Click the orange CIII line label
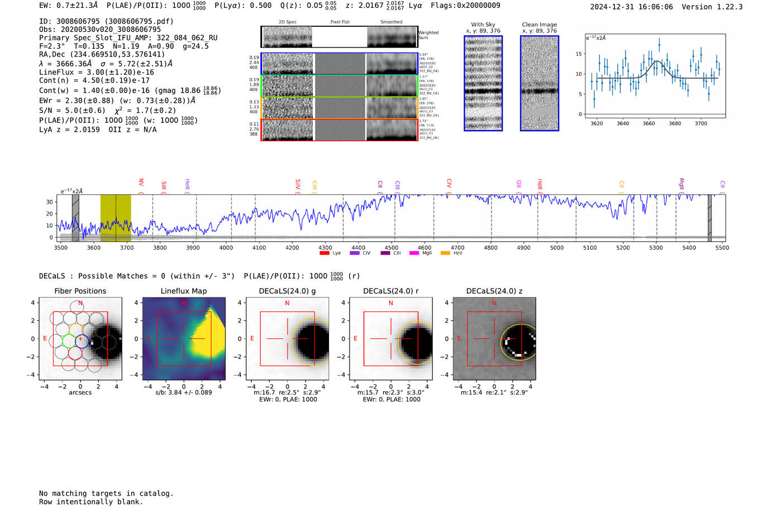The image size is (782, 532). point(314,186)
